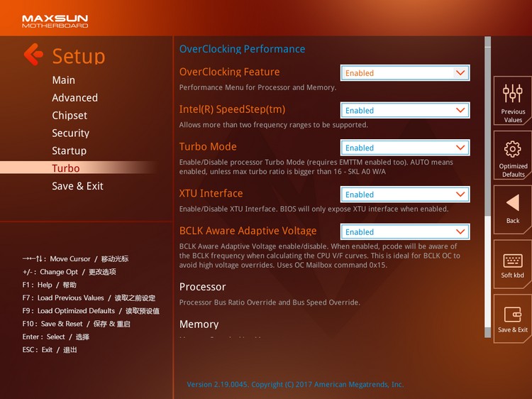
Task: Click 'Performance Menu for Processor and Memory' description
Action: 257,87
